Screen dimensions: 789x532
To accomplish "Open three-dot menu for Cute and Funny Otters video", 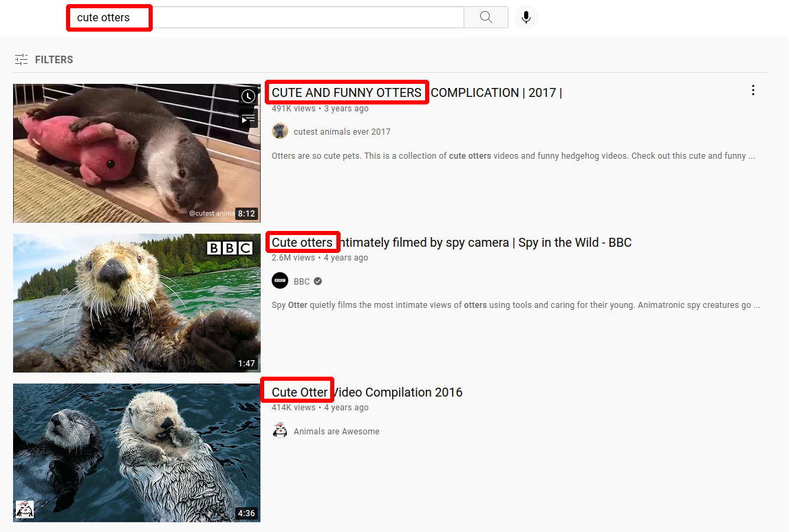I will click(x=753, y=90).
